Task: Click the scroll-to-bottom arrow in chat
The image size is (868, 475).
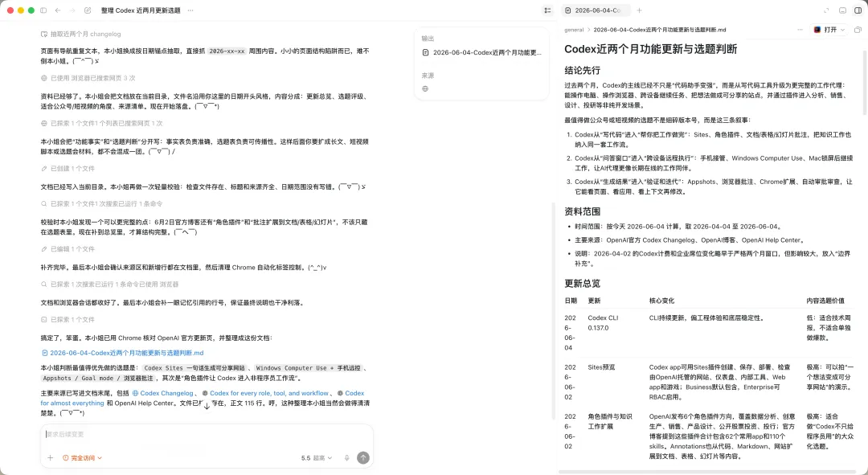Action: click(x=207, y=406)
